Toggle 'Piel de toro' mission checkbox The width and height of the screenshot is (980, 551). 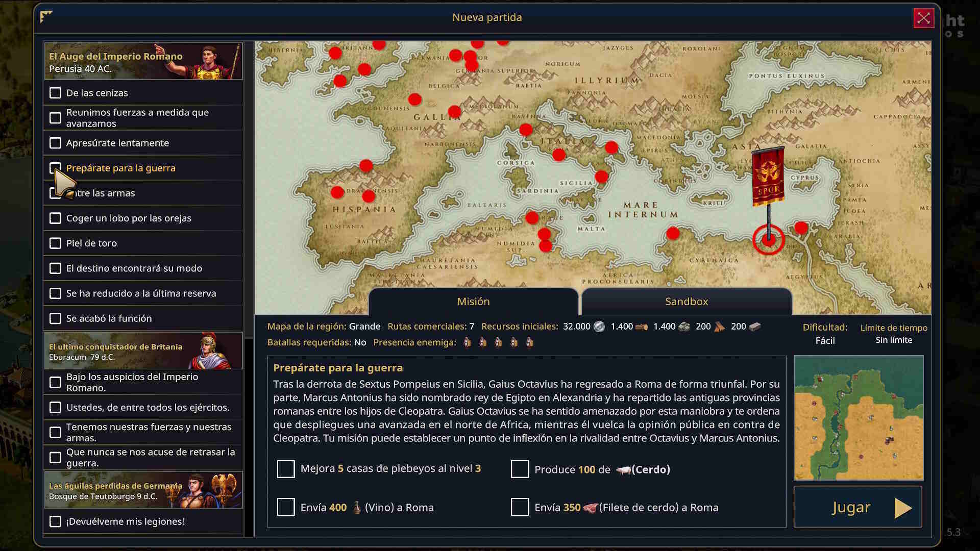(x=55, y=243)
